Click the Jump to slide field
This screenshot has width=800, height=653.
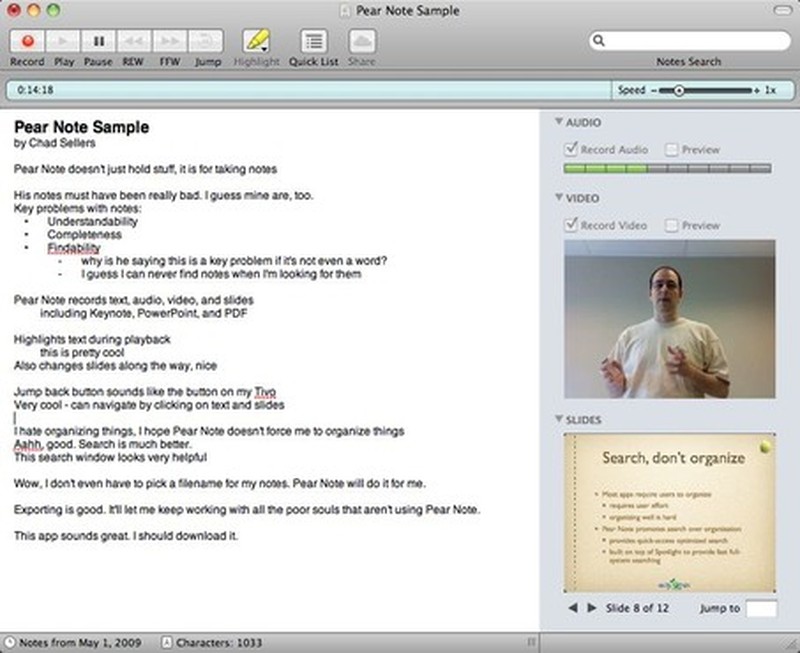click(x=761, y=608)
